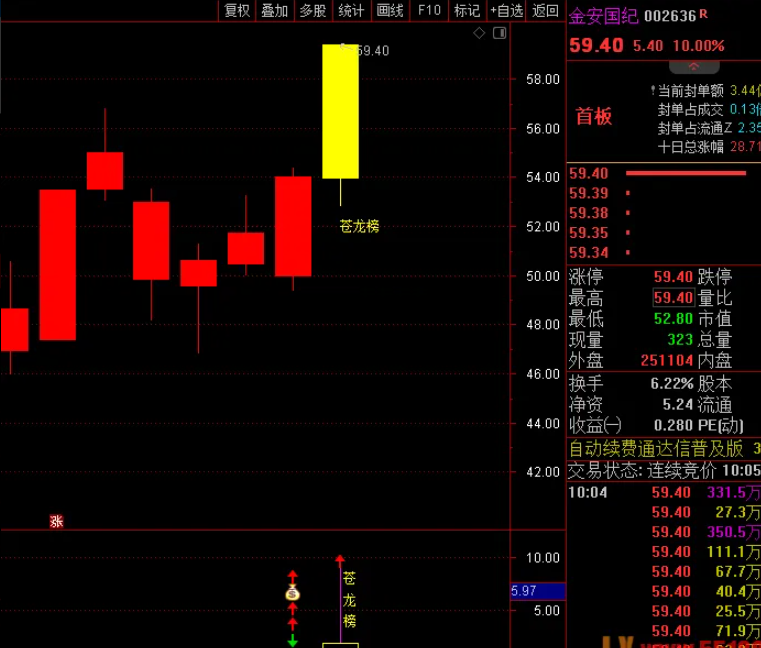
Task: Toggle the side panel layout icon
Action: [x=499, y=33]
